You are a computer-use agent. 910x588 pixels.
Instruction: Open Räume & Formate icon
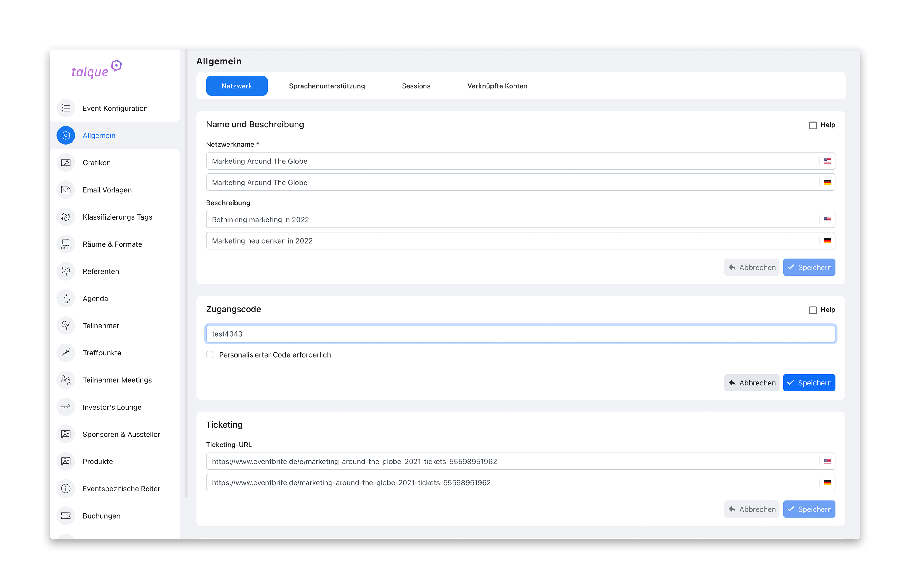tap(66, 244)
